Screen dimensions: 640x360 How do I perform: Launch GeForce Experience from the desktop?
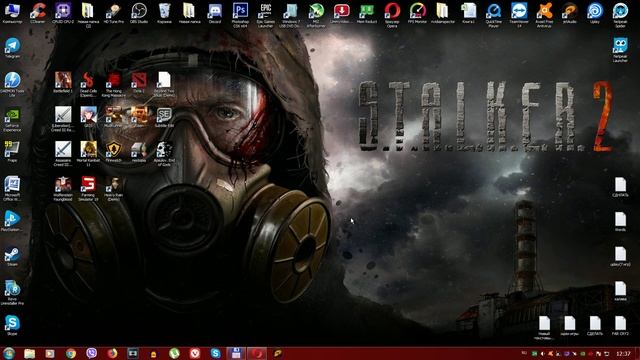[12, 119]
